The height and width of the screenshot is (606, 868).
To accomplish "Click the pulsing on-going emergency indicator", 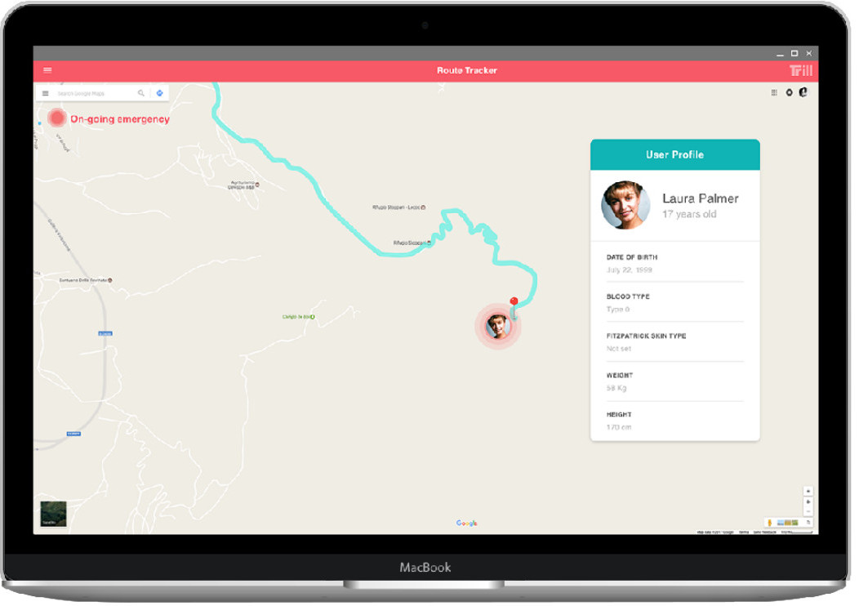I will coord(56,118).
